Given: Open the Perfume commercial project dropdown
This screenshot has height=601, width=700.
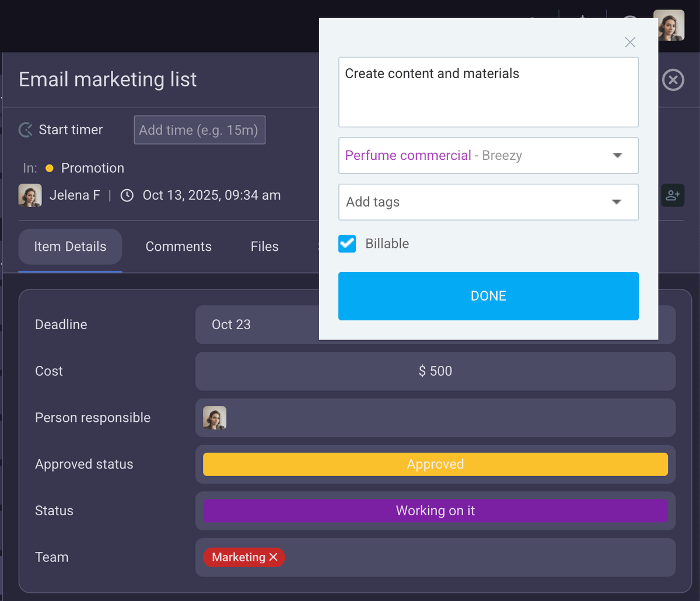Looking at the screenshot, I should click(x=617, y=156).
